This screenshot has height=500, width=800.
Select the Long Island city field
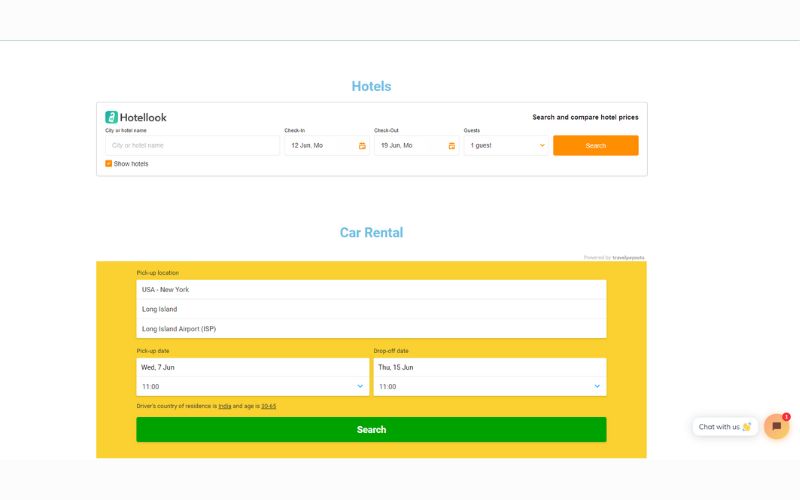371,309
